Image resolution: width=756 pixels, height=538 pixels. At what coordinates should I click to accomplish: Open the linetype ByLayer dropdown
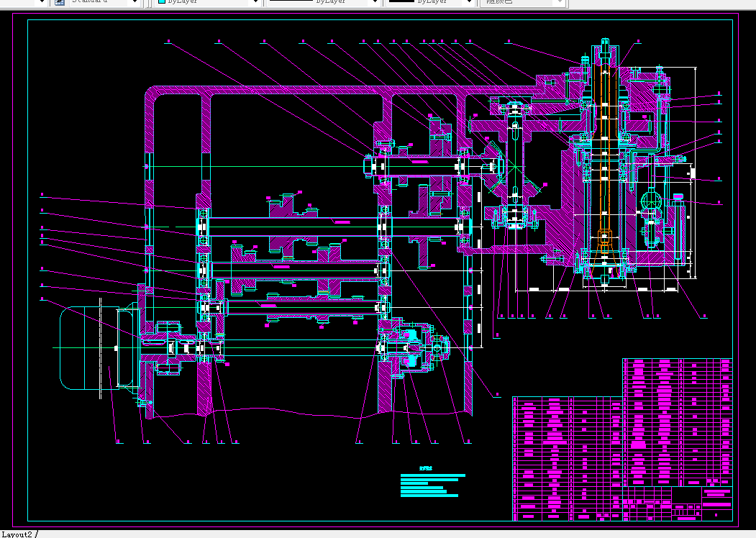click(322, 2)
